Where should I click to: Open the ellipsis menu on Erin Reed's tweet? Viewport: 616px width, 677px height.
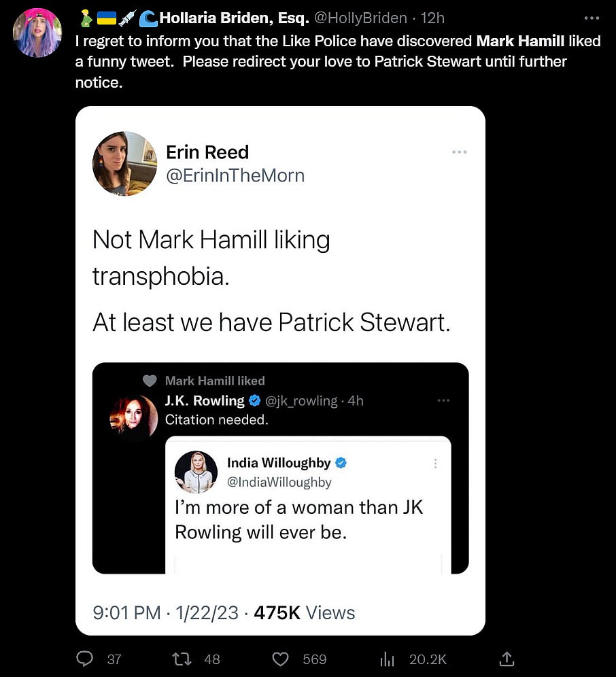point(460,152)
